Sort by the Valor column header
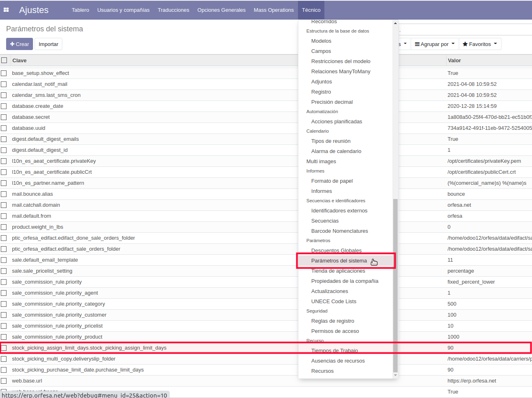 pos(454,60)
